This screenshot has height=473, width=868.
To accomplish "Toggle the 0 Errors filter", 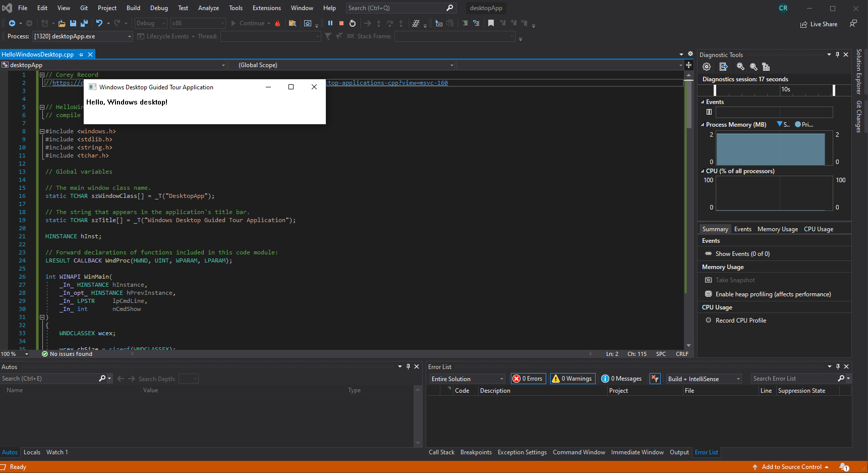I will [528, 379].
